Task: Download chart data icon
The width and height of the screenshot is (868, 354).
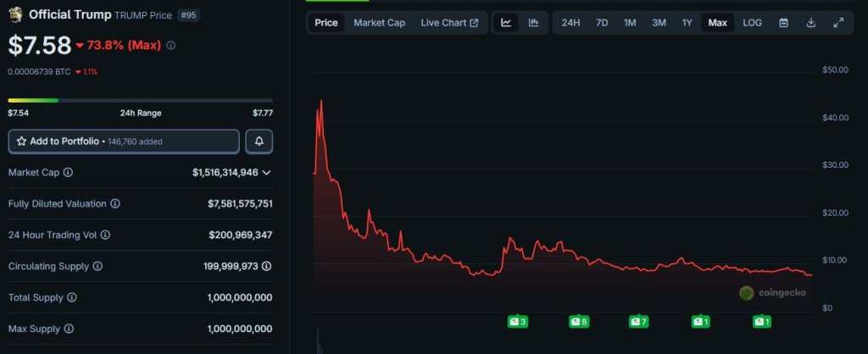Action: (x=811, y=23)
